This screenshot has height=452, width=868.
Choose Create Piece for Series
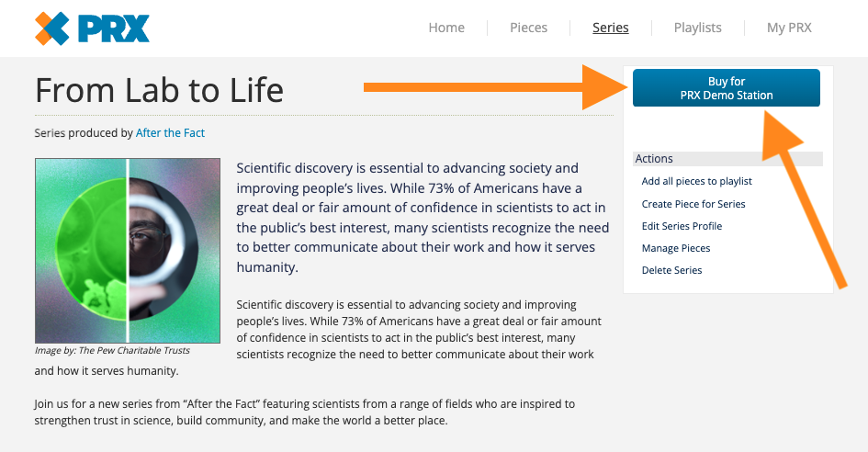[x=693, y=204]
